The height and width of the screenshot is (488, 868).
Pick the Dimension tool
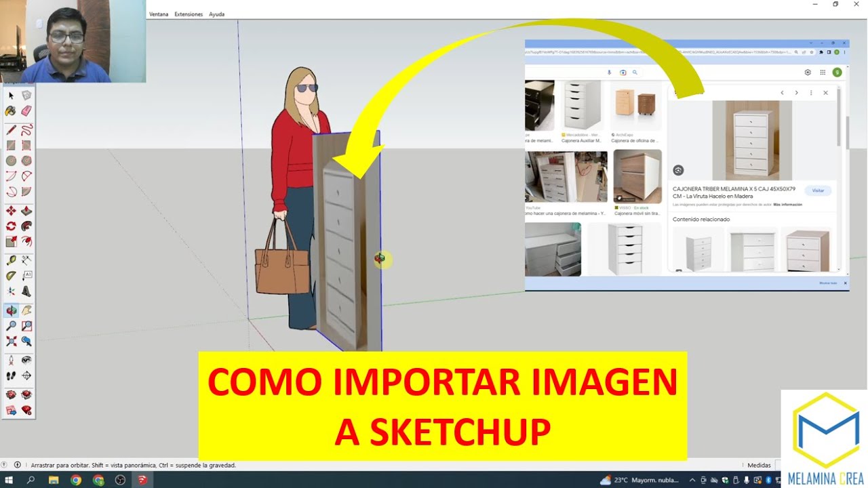[26, 260]
